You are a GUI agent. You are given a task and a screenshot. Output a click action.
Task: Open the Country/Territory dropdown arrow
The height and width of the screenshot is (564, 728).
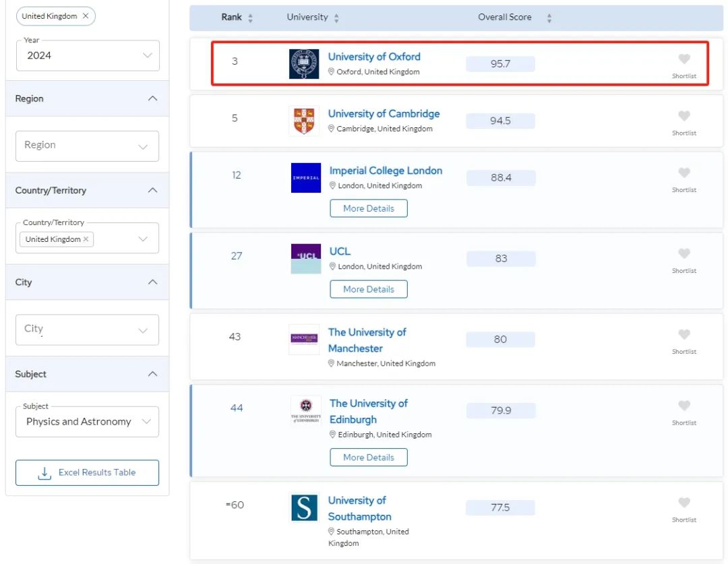143,239
